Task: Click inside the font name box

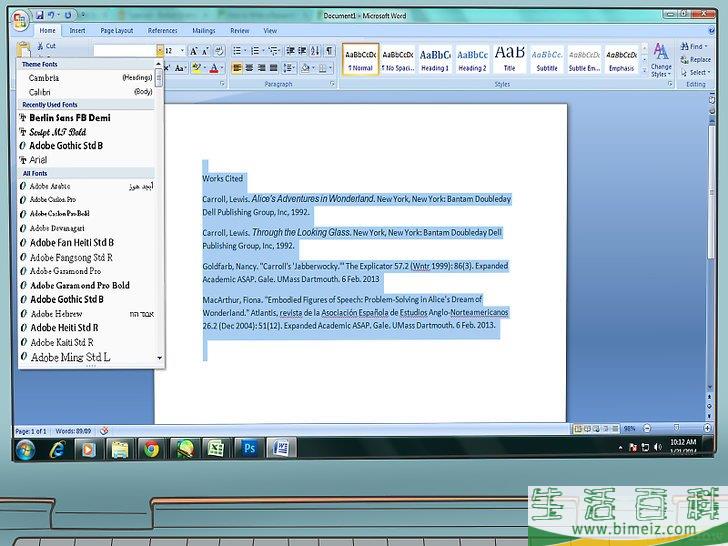Action: [124, 51]
